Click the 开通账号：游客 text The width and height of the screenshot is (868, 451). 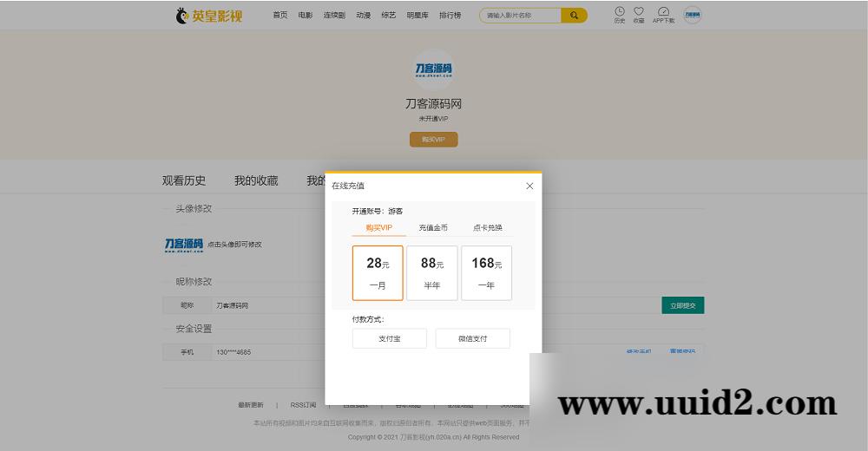point(378,212)
